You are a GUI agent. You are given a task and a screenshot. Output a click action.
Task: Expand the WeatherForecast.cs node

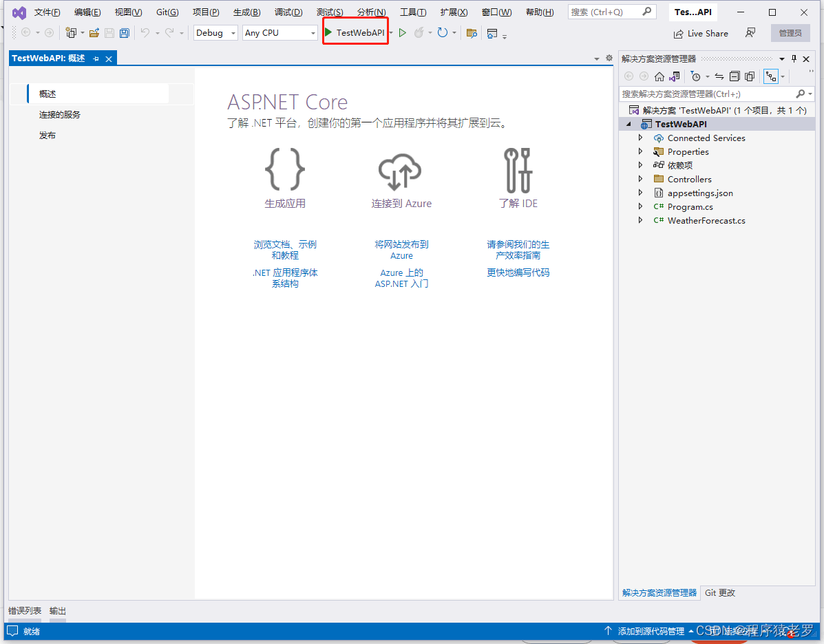point(640,220)
